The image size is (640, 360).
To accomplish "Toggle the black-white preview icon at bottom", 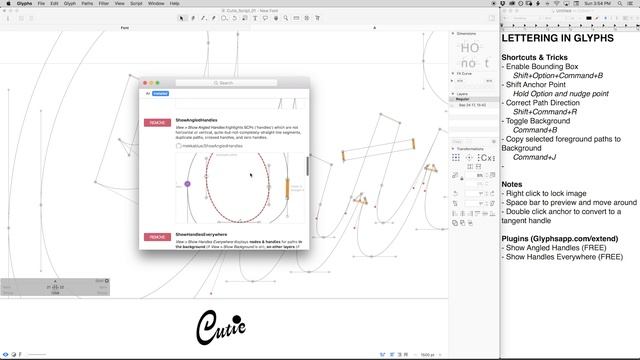I will point(13,355).
